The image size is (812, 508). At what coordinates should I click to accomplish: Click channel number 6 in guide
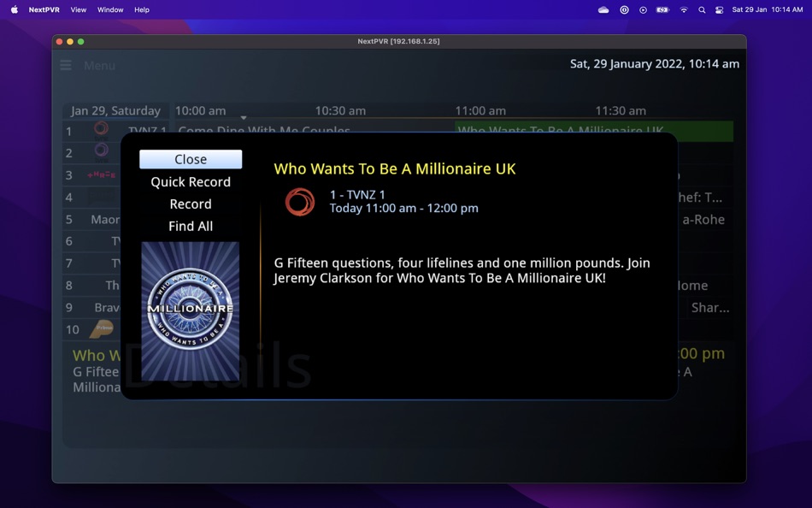tap(69, 241)
